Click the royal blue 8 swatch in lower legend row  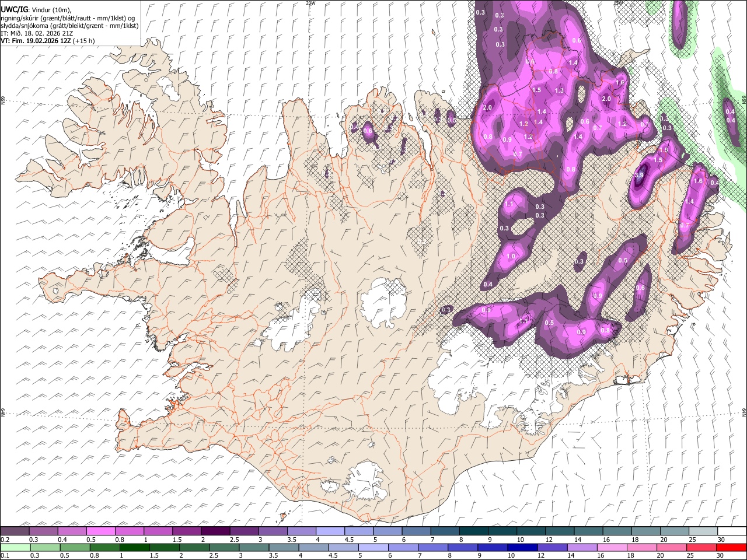click(463, 547)
